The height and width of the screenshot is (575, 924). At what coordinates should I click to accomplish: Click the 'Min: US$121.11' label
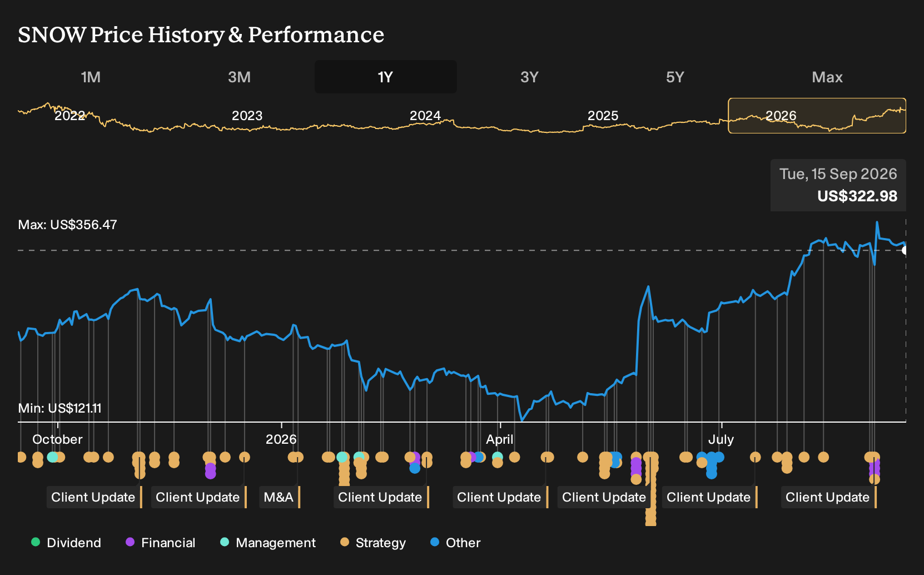(x=59, y=408)
